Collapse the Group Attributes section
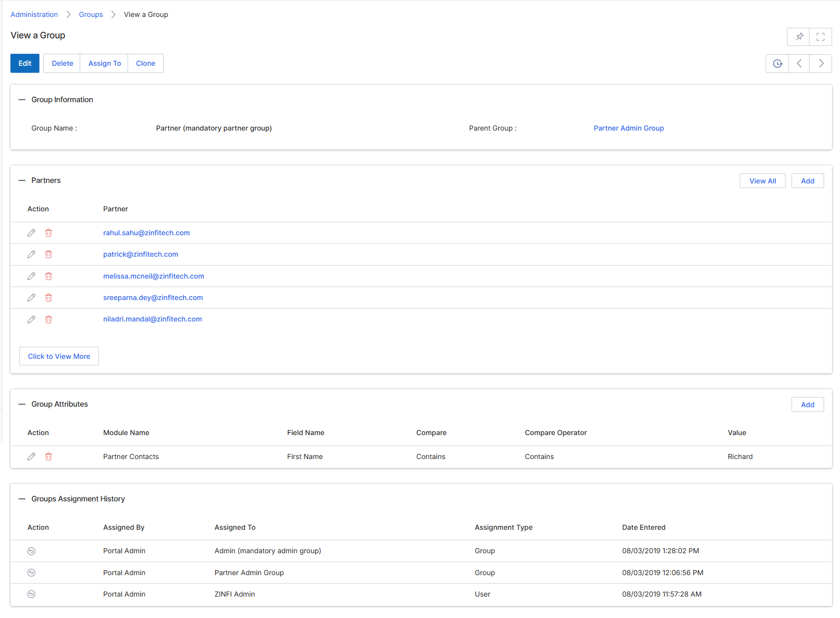The width and height of the screenshot is (840, 618). [x=22, y=404]
